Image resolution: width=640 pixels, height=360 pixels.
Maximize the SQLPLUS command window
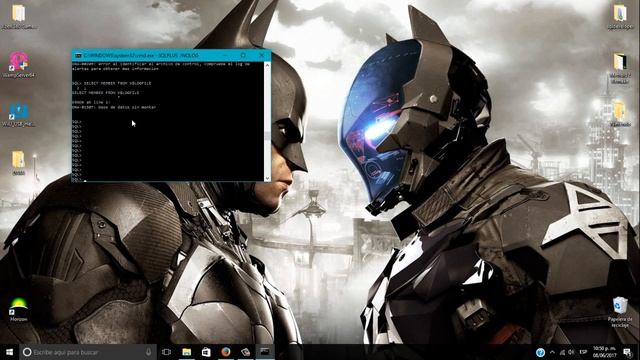pos(243,55)
